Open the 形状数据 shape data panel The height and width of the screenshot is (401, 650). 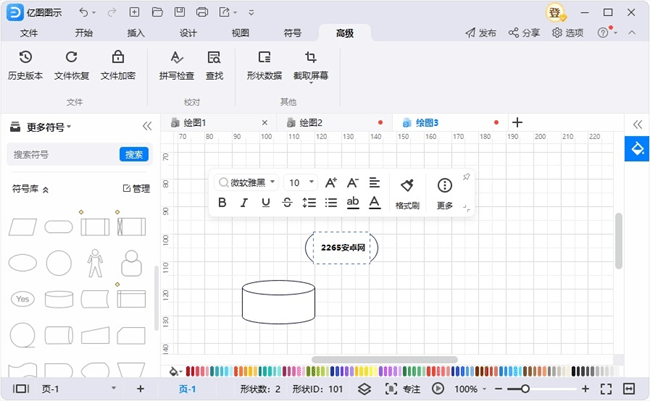[x=264, y=65]
